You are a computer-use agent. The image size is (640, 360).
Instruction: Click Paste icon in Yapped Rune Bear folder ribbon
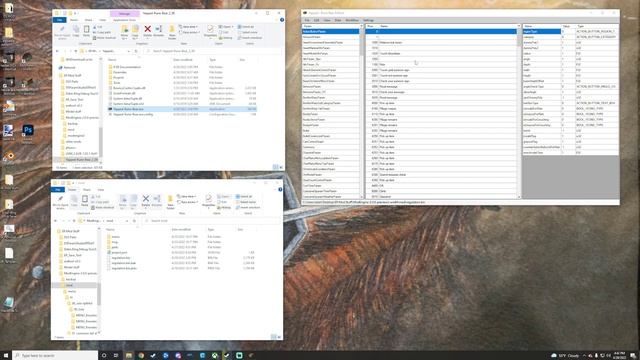[x=86, y=31]
